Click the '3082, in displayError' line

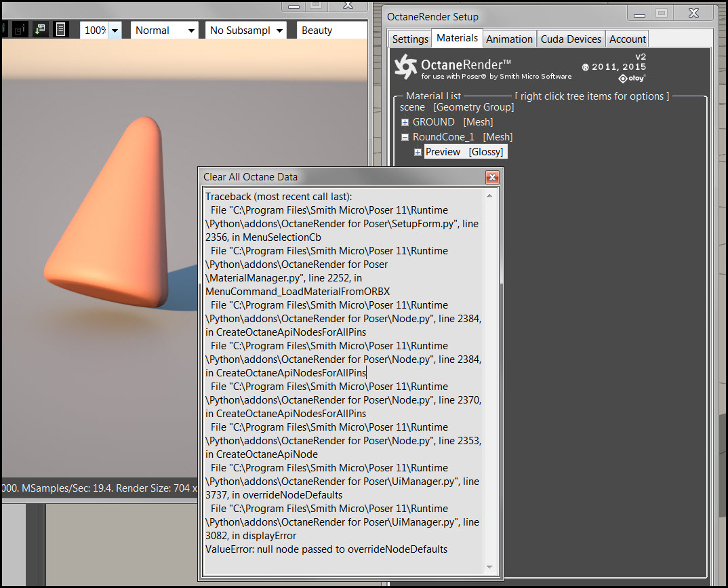point(251,536)
